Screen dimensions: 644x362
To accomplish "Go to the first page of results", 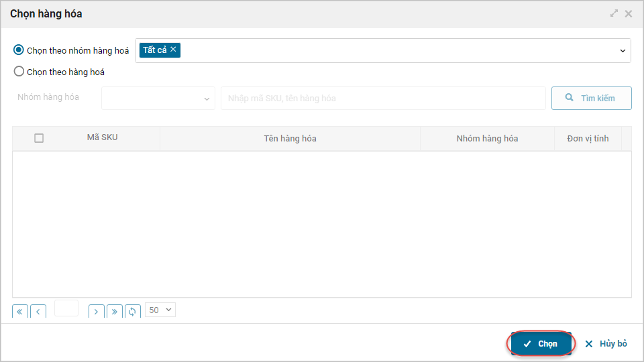I will pyautogui.click(x=19, y=312).
